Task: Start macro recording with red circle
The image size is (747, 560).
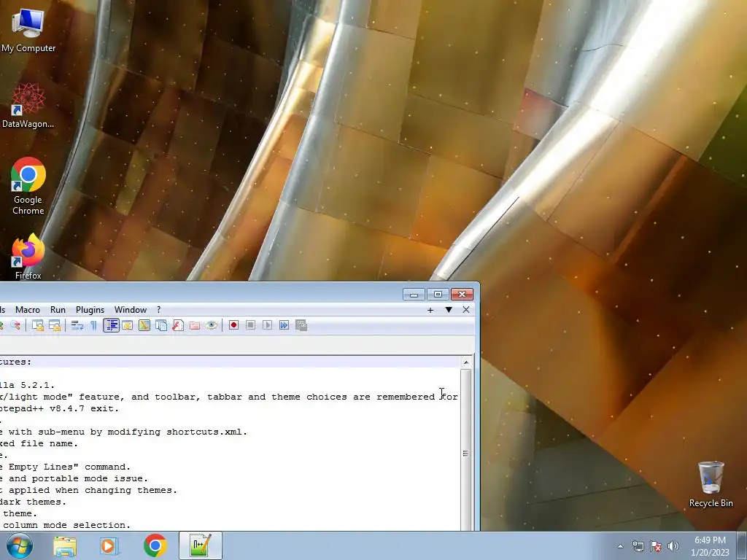Action: 233,325
